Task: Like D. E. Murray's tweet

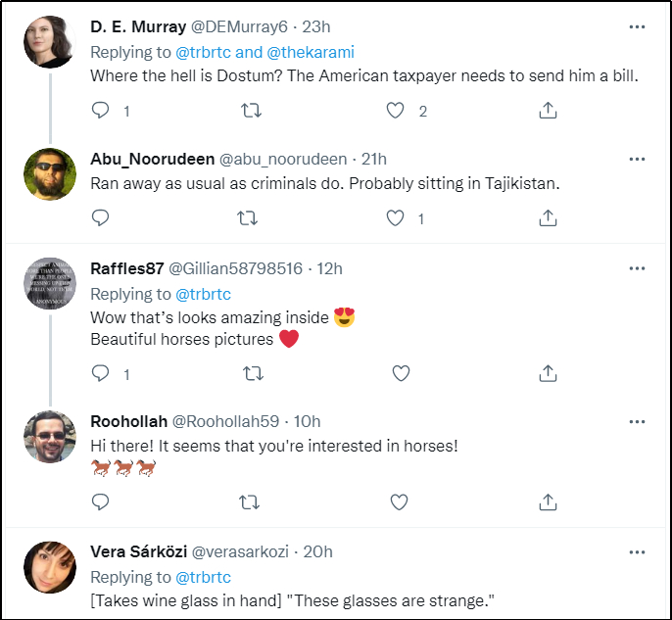Action: pyautogui.click(x=396, y=112)
